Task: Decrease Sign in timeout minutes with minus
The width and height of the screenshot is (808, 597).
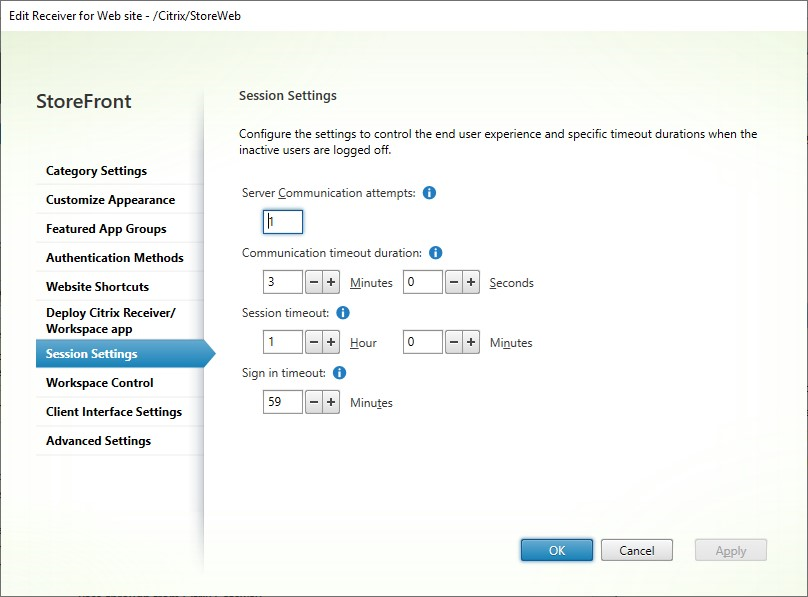Action: 314,402
